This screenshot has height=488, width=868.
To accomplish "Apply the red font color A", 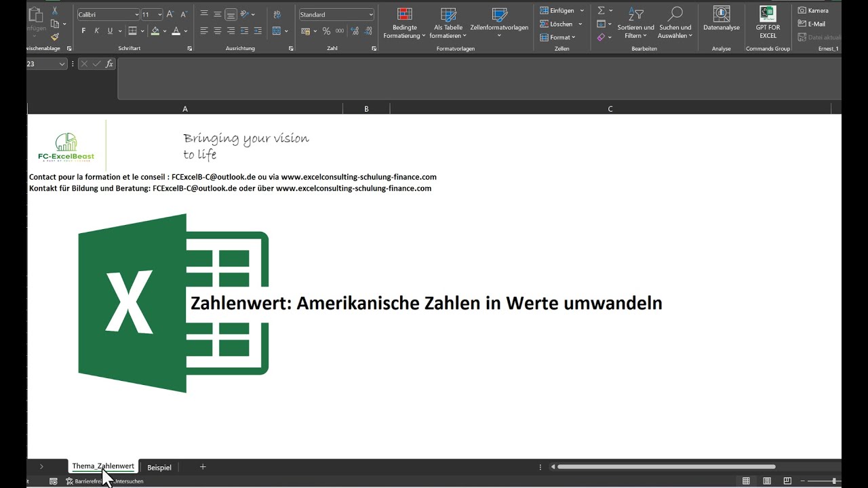I will tap(176, 30).
